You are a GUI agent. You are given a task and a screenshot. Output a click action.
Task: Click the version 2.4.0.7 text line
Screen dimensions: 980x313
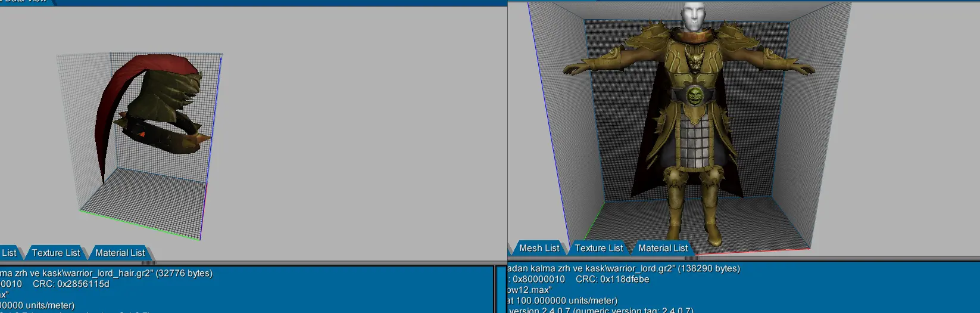coord(601,311)
